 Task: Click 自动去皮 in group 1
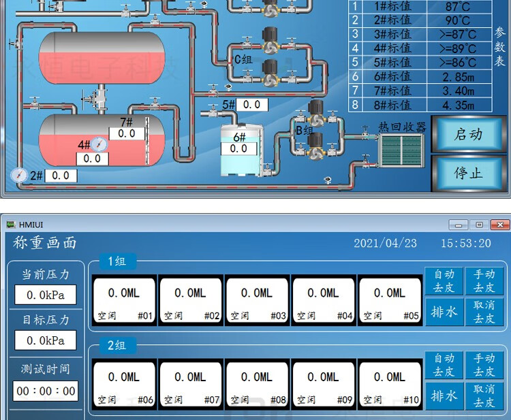click(x=444, y=280)
